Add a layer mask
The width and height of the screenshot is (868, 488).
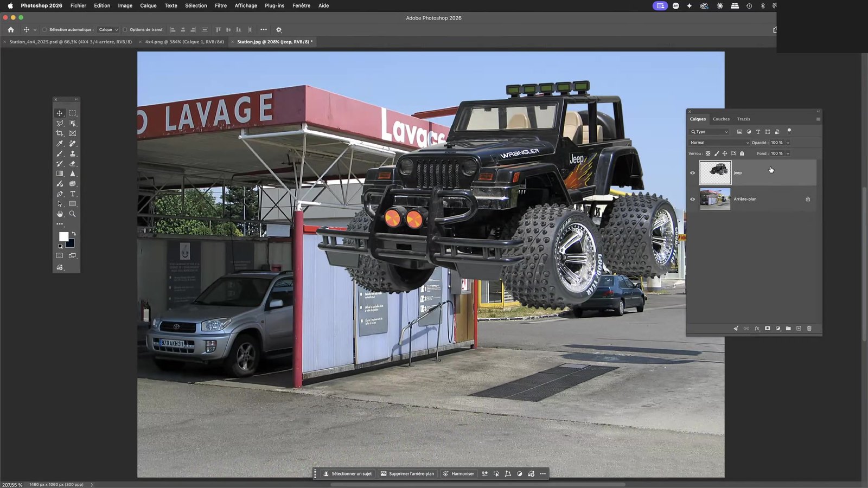pos(767,329)
